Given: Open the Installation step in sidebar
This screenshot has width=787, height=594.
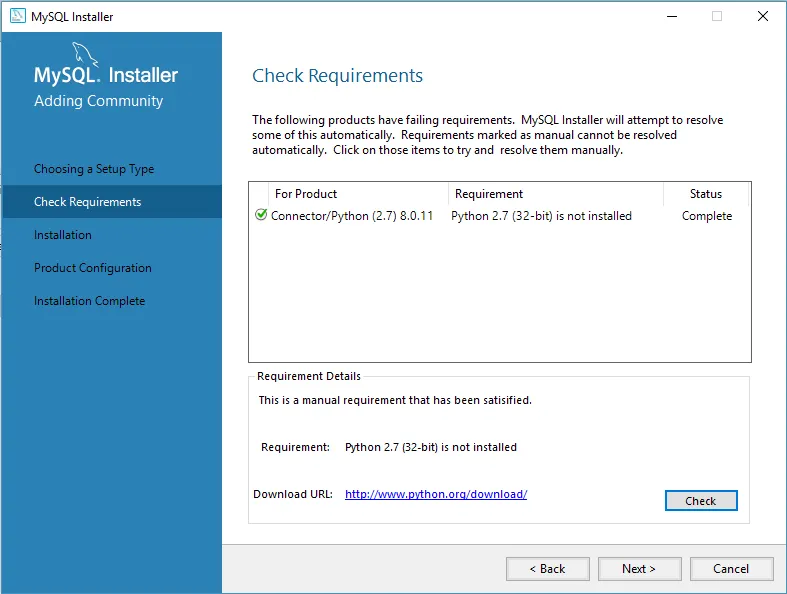Looking at the screenshot, I should pos(63,235).
